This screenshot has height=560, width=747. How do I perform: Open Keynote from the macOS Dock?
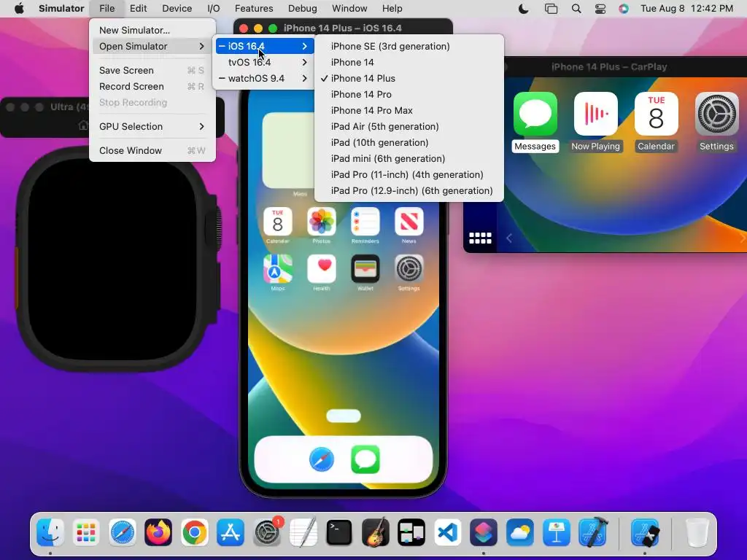(557, 532)
